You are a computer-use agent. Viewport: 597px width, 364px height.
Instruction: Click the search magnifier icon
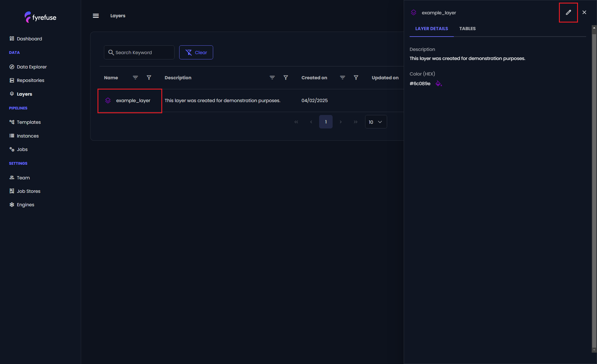coord(111,52)
